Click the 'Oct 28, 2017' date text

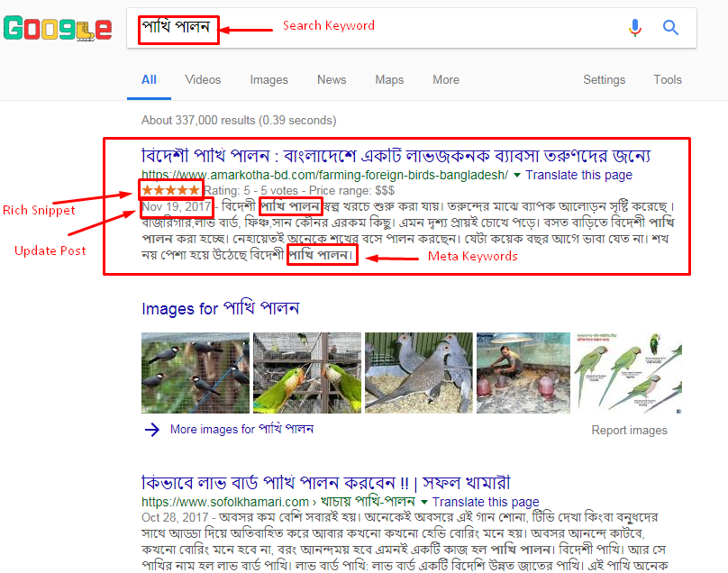175,517
